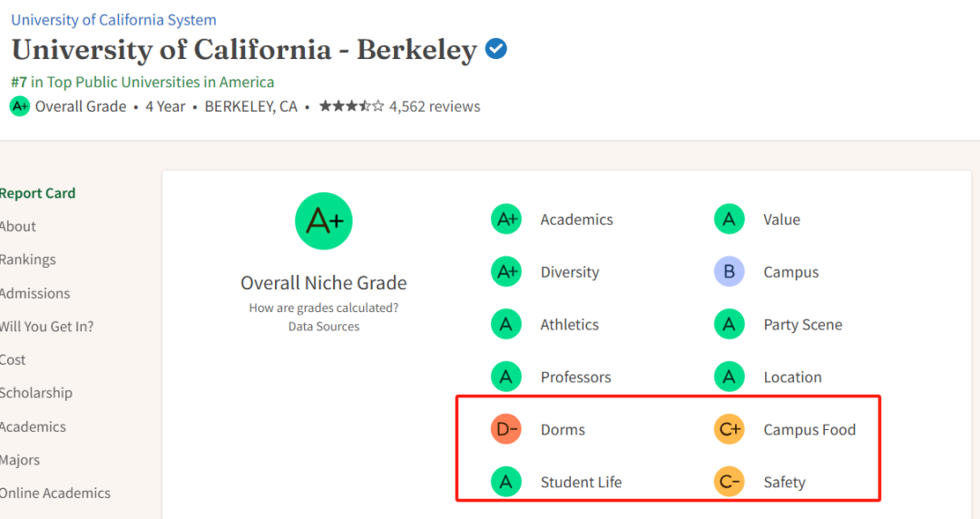The height and width of the screenshot is (519, 980).
Task: Select Will You Get In? in sidebar
Action: pyautogui.click(x=46, y=327)
